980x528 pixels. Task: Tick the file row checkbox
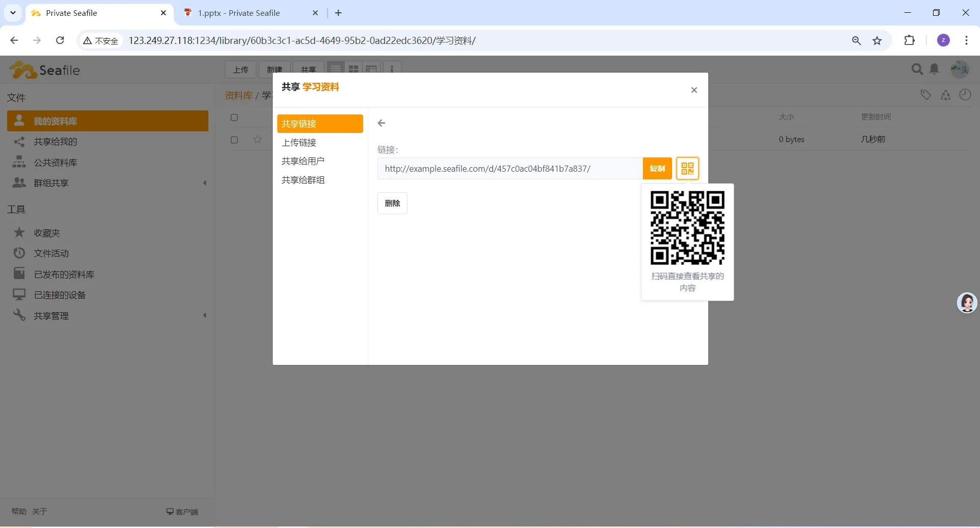pyautogui.click(x=234, y=140)
